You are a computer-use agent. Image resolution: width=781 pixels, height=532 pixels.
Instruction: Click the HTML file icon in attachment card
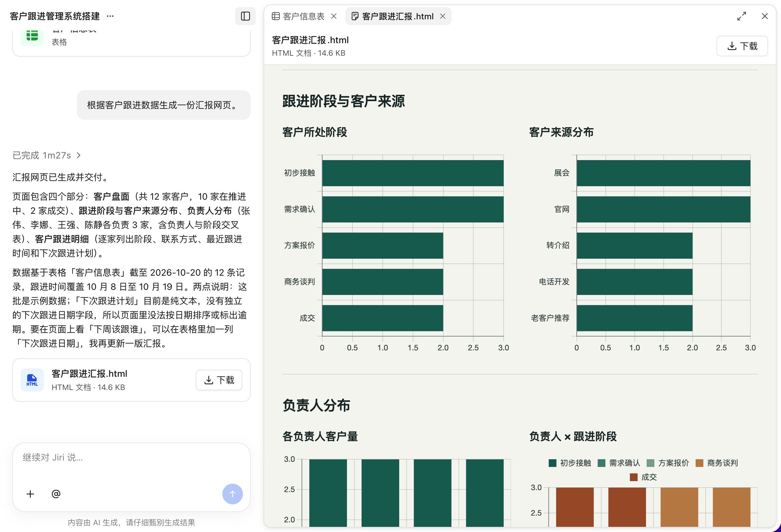point(32,380)
